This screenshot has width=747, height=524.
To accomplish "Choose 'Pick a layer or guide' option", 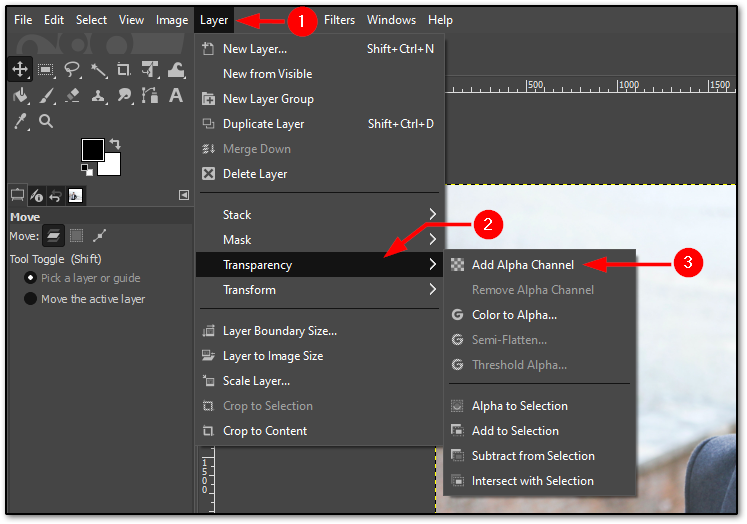I will (x=82, y=278).
